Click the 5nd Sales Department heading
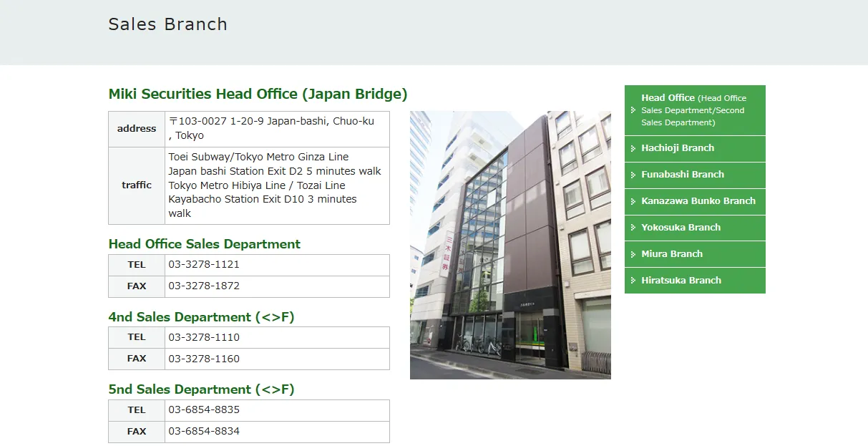This screenshot has height=446, width=868. [201, 389]
